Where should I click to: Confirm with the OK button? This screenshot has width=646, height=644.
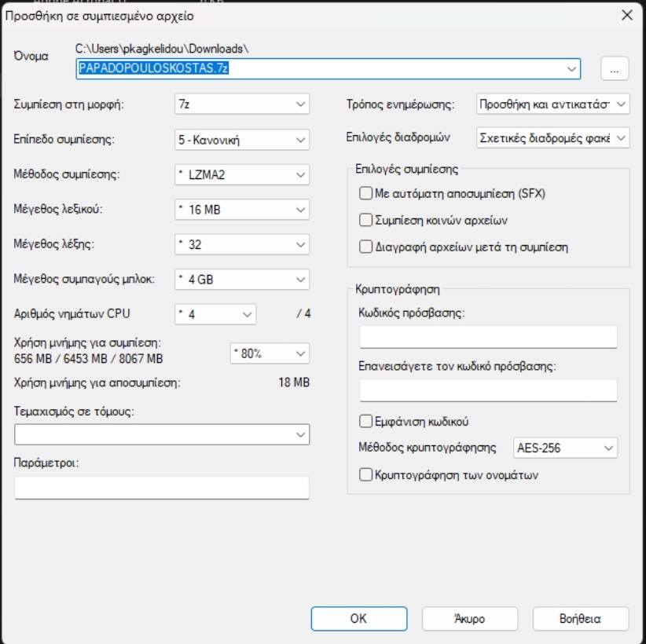coord(359,618)
